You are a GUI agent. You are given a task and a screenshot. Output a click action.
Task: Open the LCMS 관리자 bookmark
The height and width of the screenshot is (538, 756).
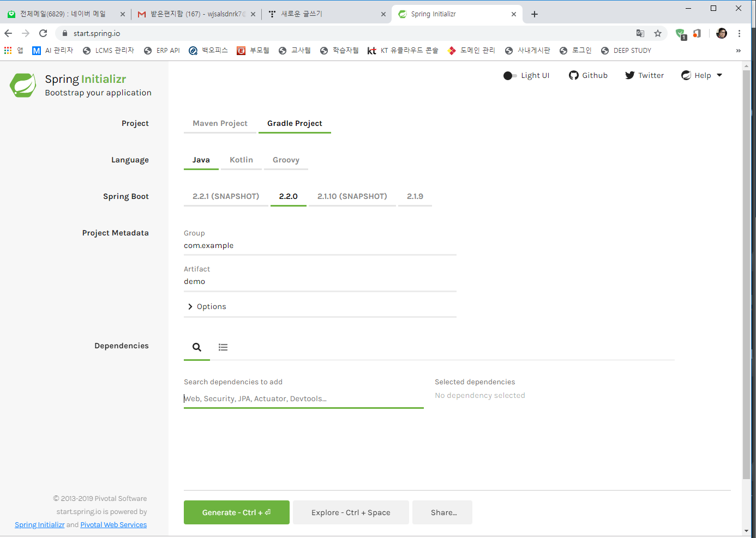point(109,51)
